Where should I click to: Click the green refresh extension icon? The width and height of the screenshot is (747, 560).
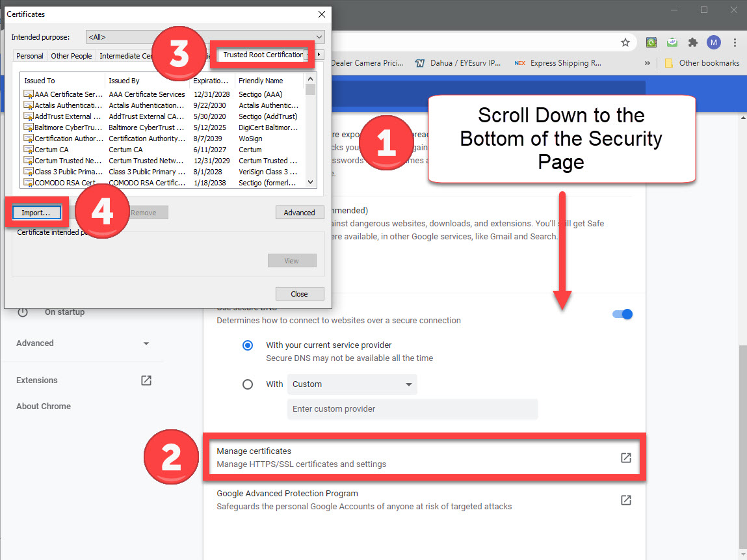point(651,42)
